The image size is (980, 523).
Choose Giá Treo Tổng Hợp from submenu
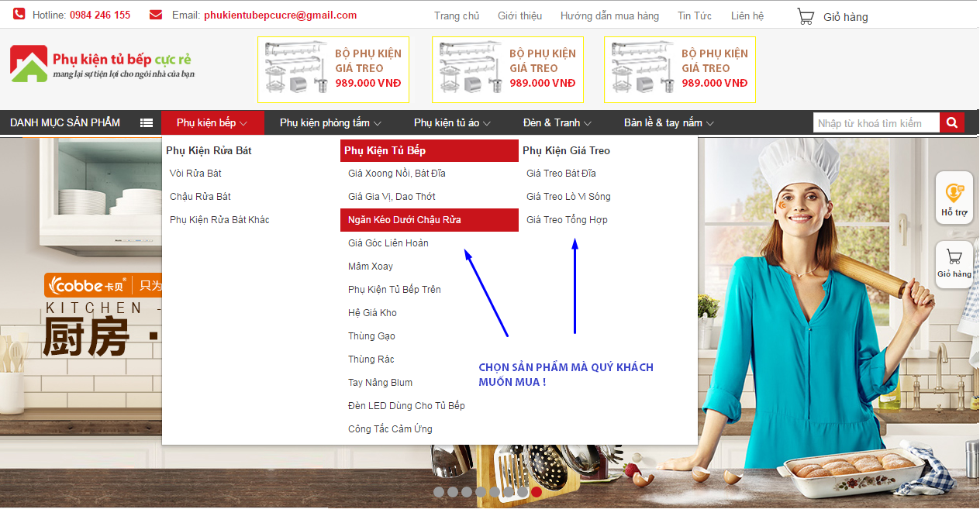click(x=567, y=220)
